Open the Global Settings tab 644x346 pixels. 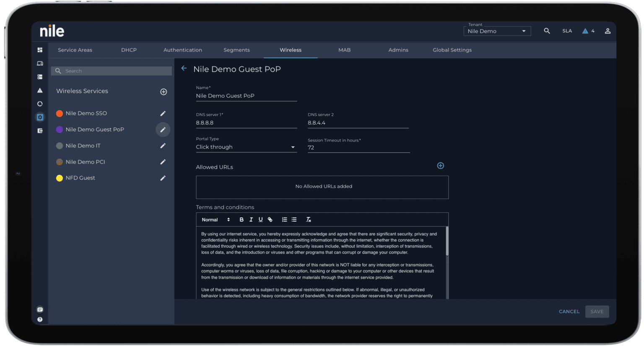452,50
